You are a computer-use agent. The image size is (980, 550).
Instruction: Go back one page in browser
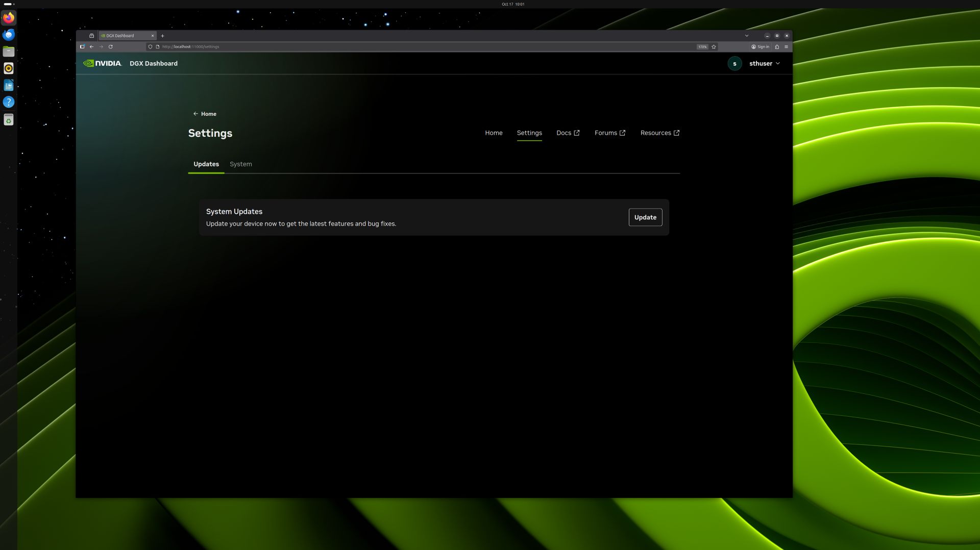92,46
